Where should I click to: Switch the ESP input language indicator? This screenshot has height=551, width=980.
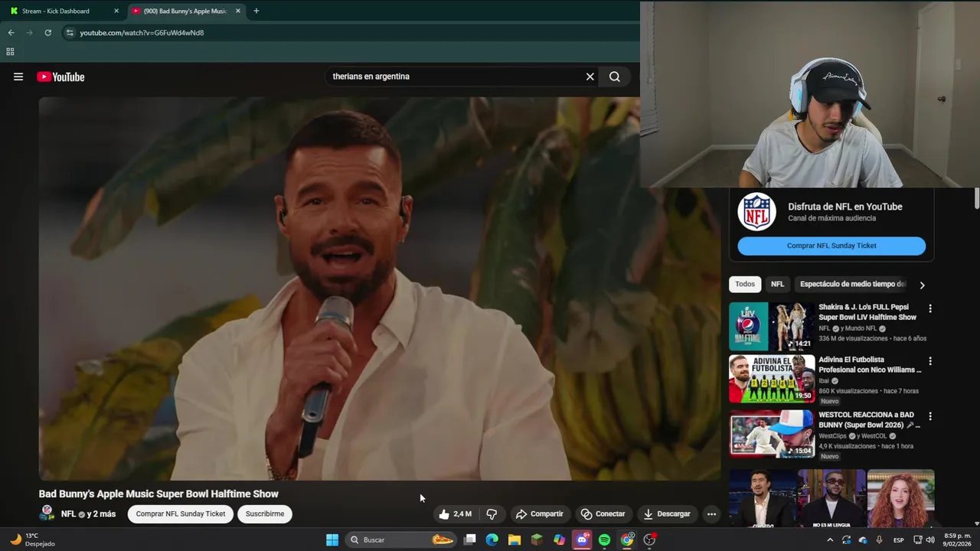point(899,540)
